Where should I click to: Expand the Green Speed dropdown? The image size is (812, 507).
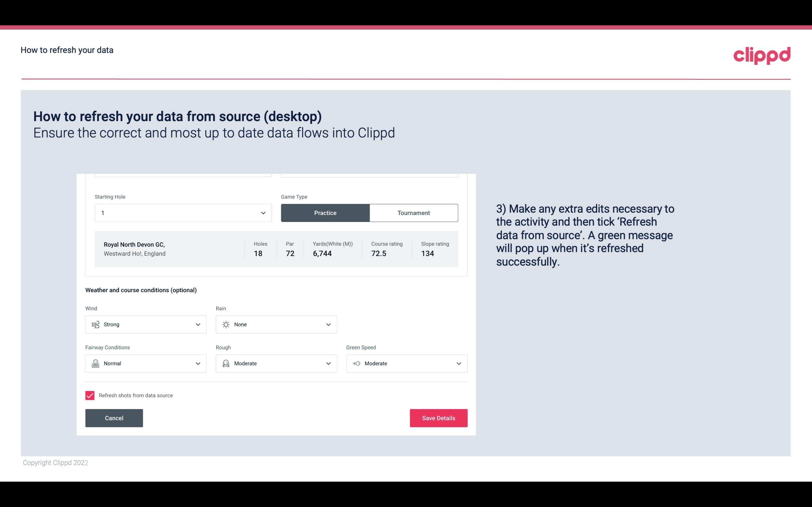tap(458, 363)
